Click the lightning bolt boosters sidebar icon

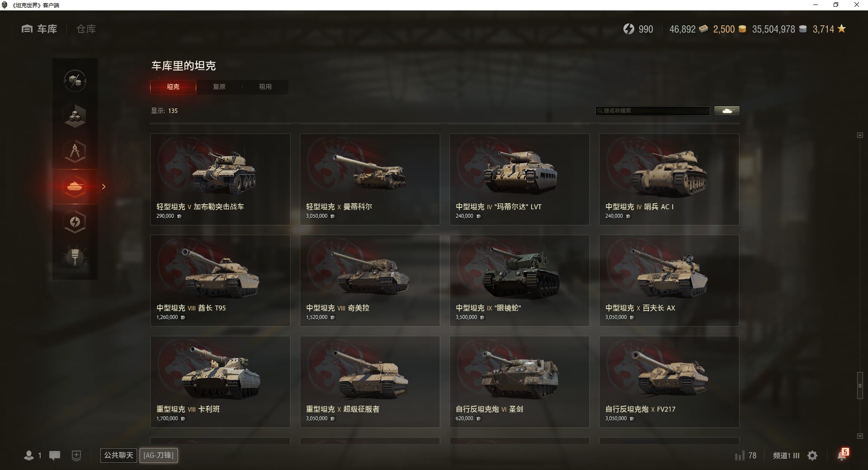[75, 222]
